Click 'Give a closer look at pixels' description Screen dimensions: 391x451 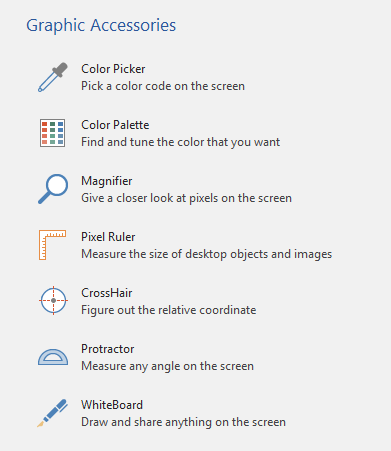(187, 198)
